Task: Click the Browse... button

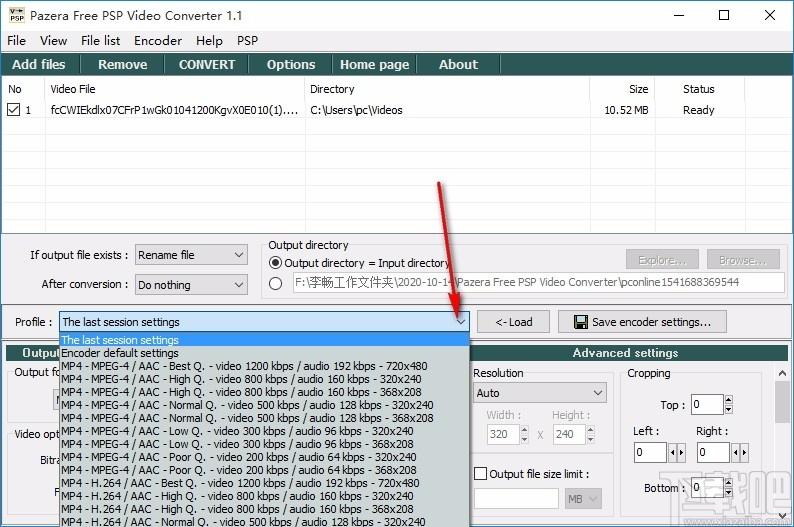Action: point(743,260)
